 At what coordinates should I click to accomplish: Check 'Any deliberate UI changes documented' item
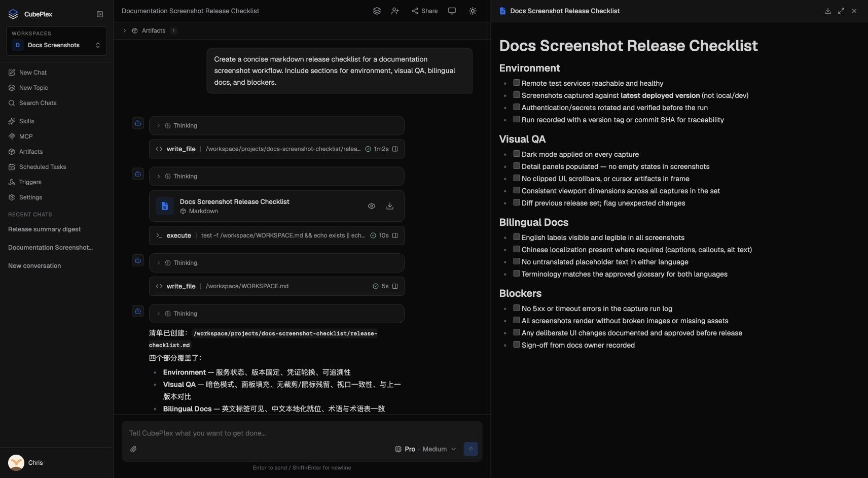pos(517,332)
